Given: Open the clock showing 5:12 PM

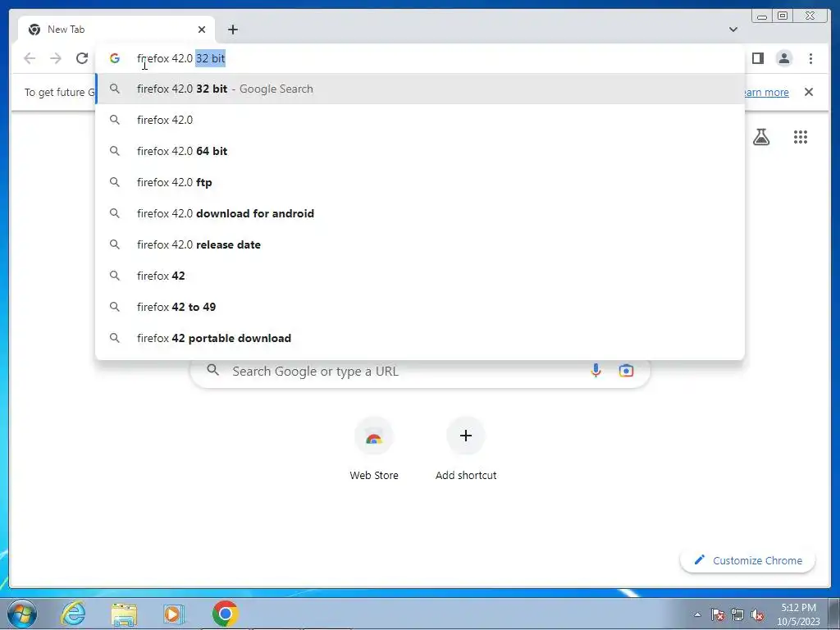Looking at the screenshot, I should [x=798, y=614].
